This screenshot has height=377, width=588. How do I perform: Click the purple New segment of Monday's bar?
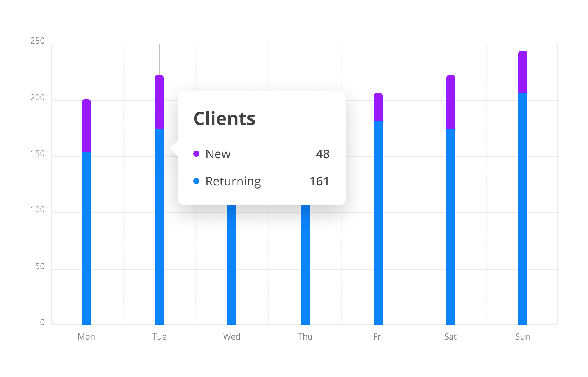pyautogui.click(x=86, y=126)
